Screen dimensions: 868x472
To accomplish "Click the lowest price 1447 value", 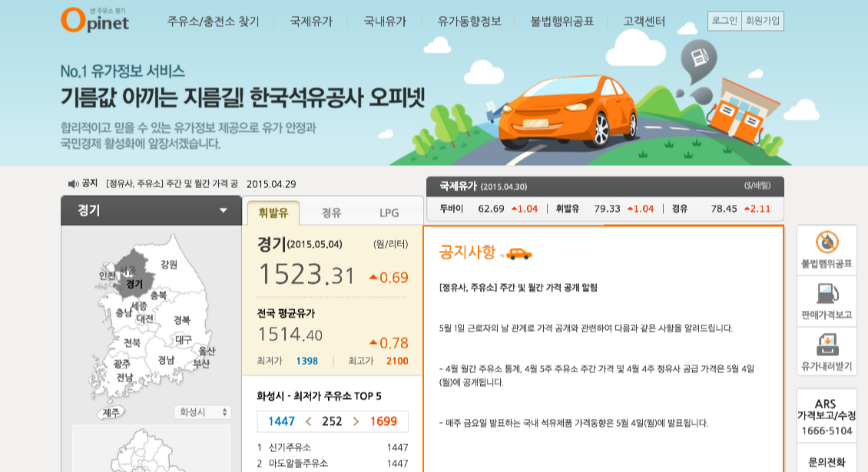I will tap(281, 421).
